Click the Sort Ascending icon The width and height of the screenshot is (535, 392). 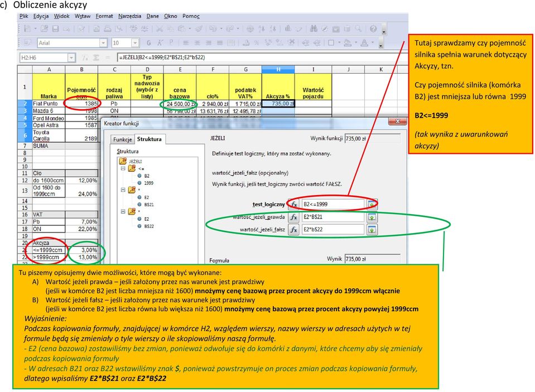click(262, 28)
